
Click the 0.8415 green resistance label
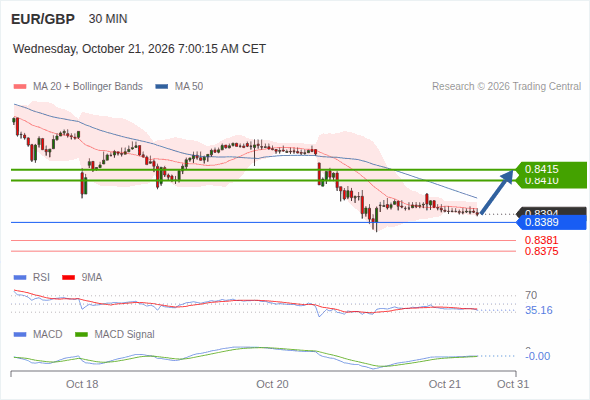point(552,169)
